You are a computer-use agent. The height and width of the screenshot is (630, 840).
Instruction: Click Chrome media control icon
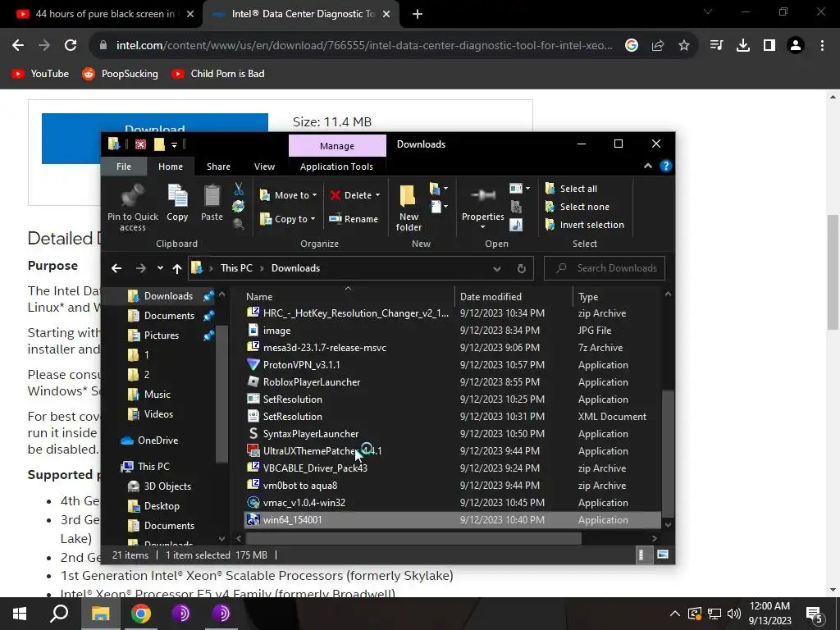[x=716, y=46]
